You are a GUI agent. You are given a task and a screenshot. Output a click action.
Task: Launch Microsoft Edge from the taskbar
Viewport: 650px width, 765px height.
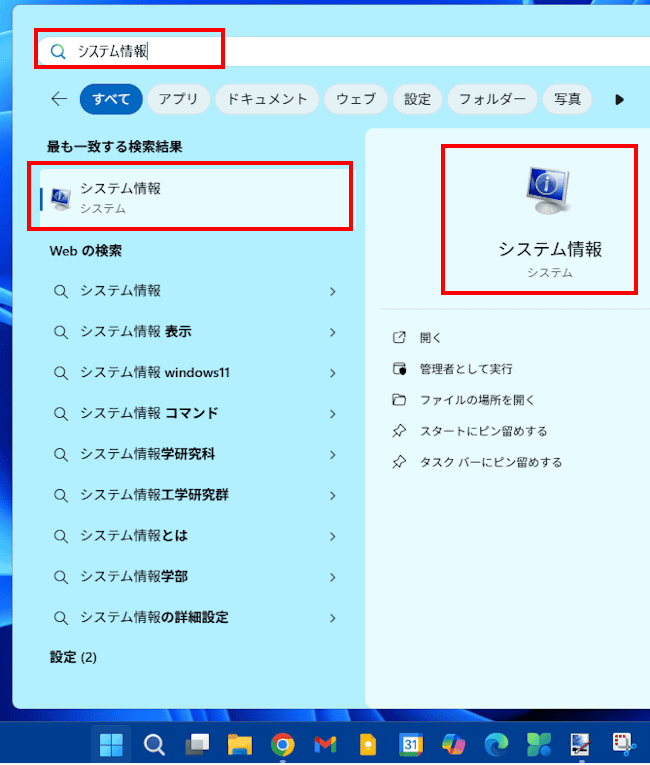pos(496,745)
